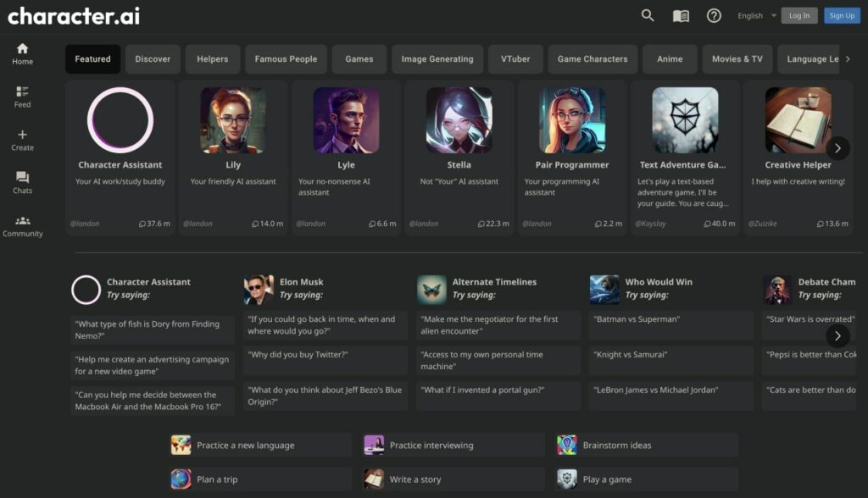868x498 pixels.
Task: Select the 'Batman vs Superman' prompt
Action: click(x=670, y=324)
